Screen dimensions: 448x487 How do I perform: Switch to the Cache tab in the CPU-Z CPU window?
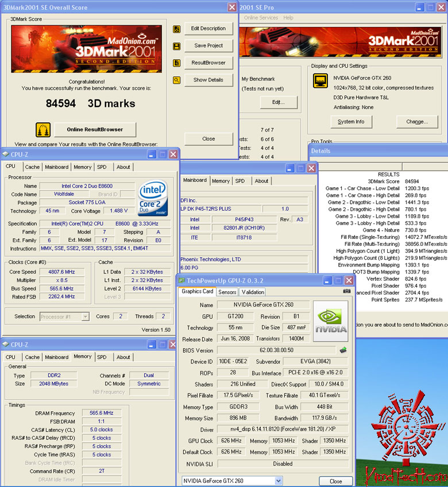pyautogui.click(x=32, y=167)
